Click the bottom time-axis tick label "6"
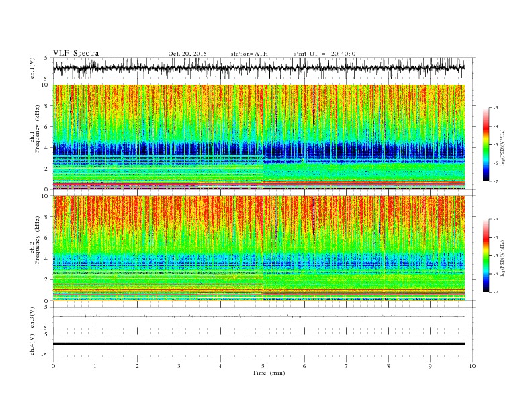532x411 pixels. point(304,366)
